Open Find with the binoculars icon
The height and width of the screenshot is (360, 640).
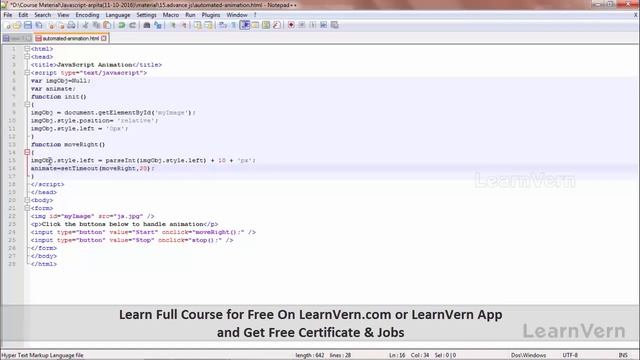(x=147, y=25)
